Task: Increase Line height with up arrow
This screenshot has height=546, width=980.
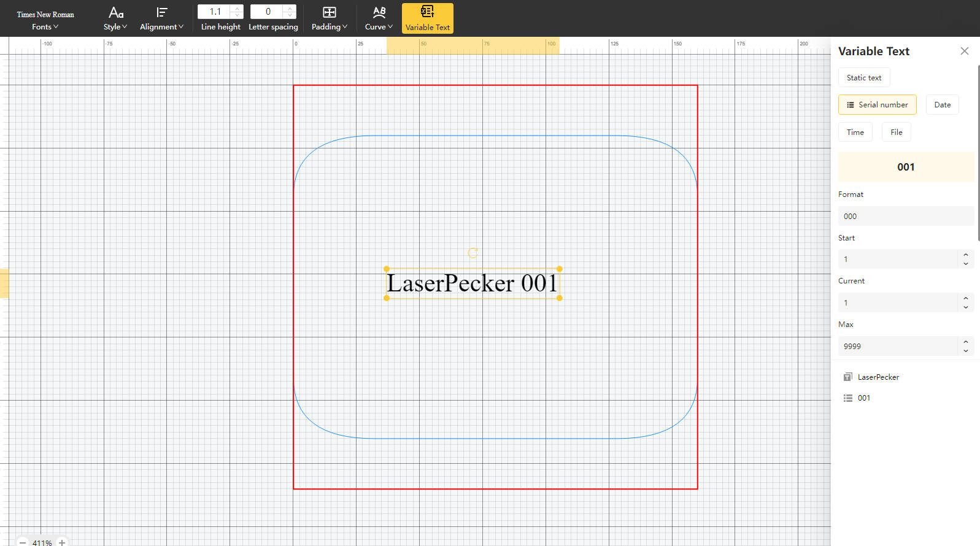Action: 237,8
